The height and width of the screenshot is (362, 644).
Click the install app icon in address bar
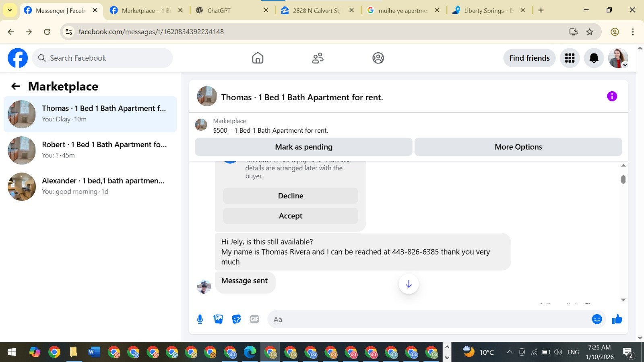pos(574,32)
